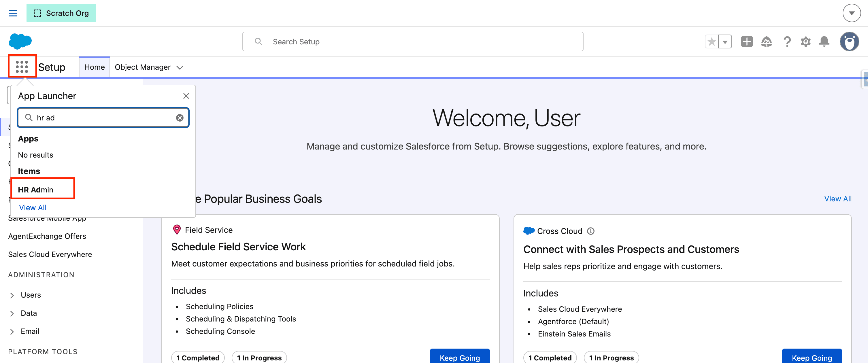Open the user profile avatar
868x363 pixels.
click(849, 41)
